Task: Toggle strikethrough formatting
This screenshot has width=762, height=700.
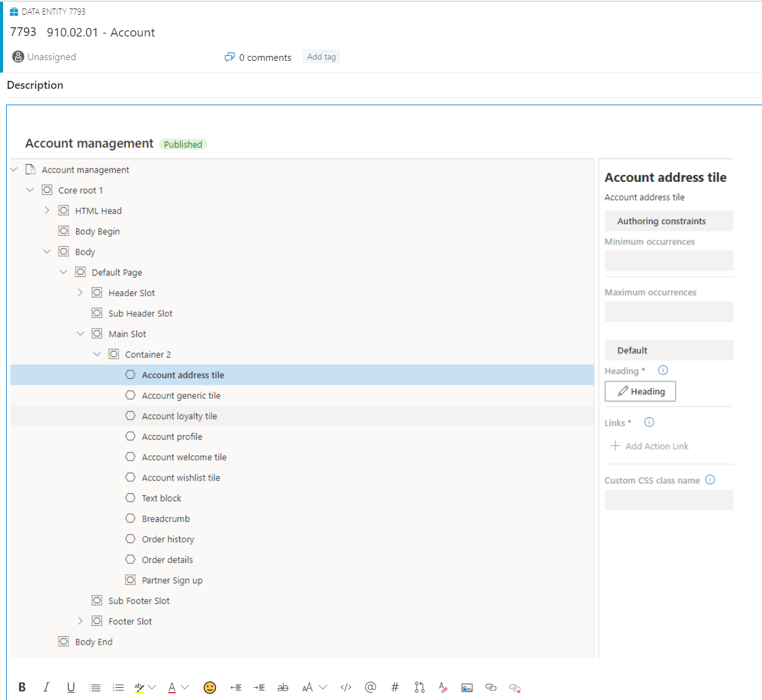Action: (x=283, y=687)
